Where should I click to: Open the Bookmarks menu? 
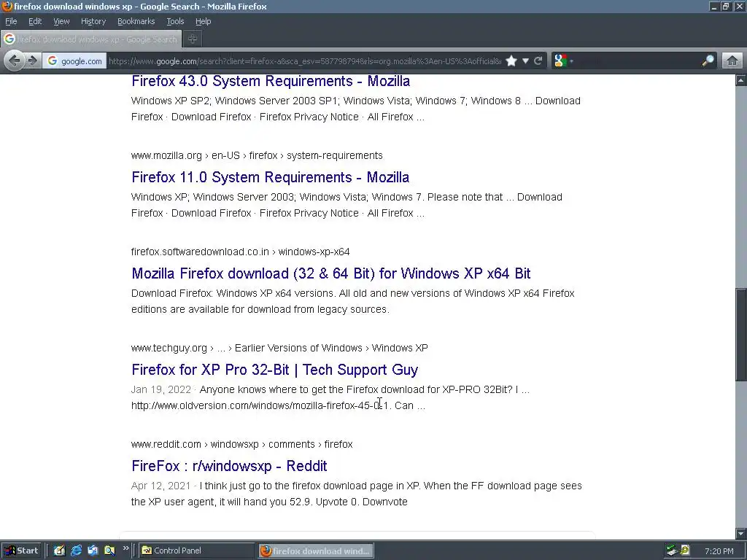136,21
